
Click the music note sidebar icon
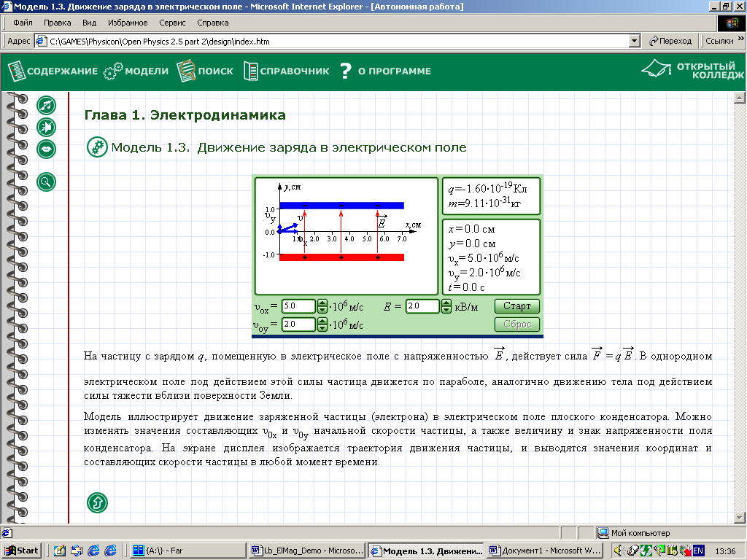click(x=46, y=105)
